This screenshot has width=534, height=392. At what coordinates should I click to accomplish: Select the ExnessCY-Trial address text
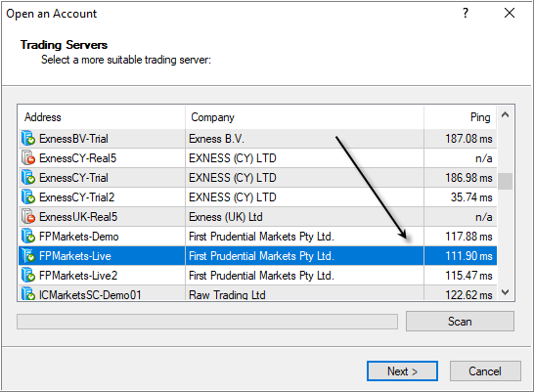point(73,178)
